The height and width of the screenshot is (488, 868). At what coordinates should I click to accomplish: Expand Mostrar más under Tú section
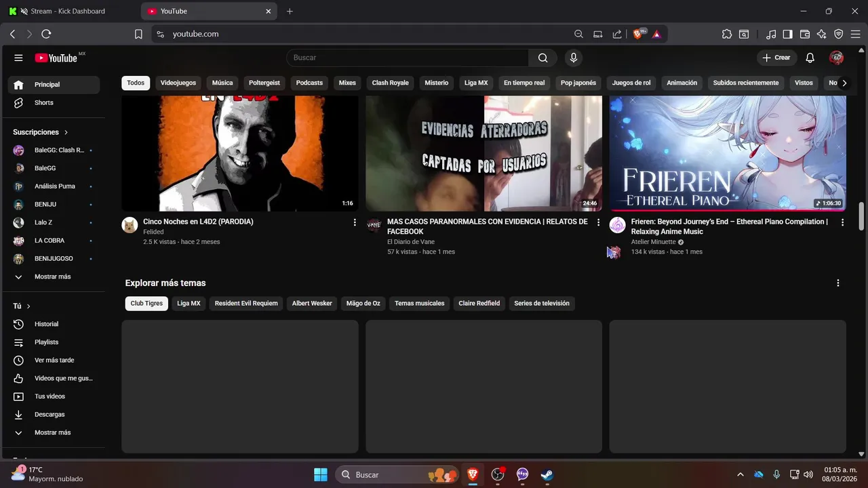(x=54, y=432)
